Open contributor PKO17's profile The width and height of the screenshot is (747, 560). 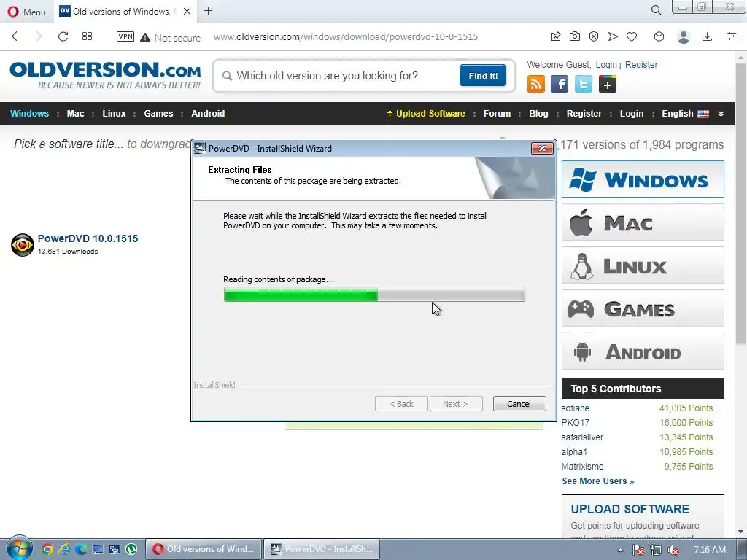[x=575, y=422]
